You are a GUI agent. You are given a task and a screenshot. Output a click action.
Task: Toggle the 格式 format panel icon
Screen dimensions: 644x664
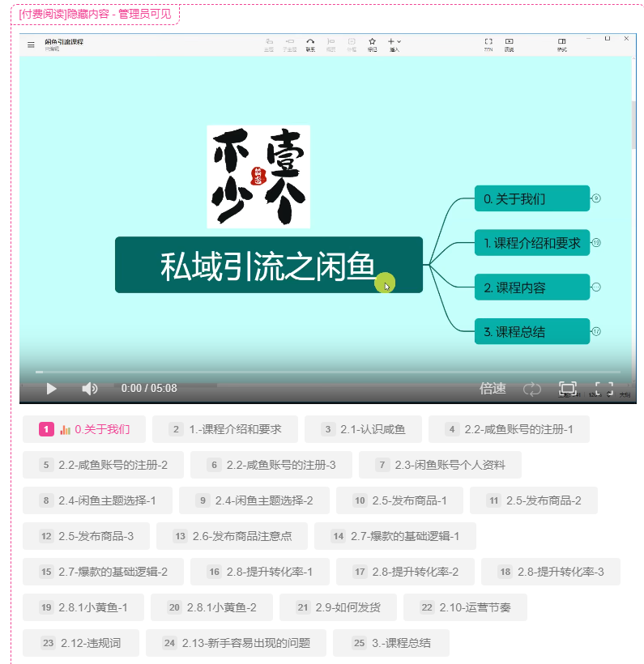(562, 45)
